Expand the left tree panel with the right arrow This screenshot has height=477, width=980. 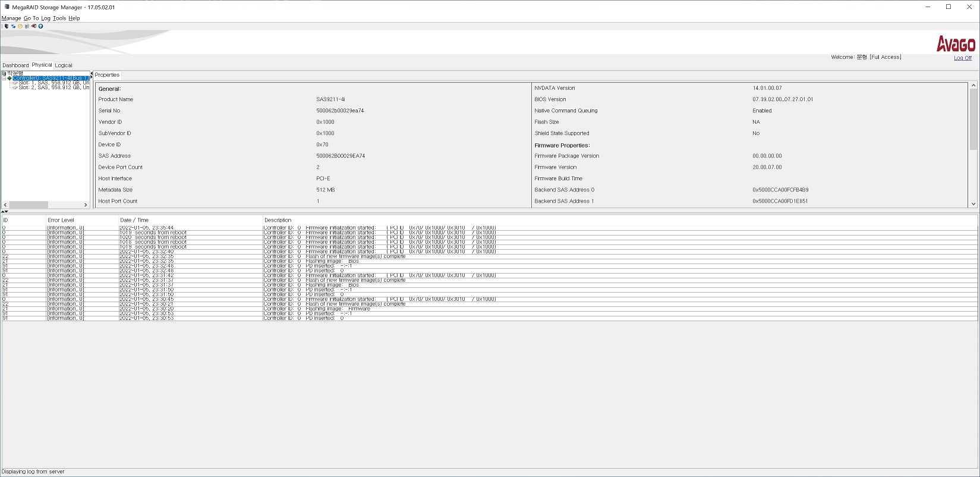click(x=92, y=78)
